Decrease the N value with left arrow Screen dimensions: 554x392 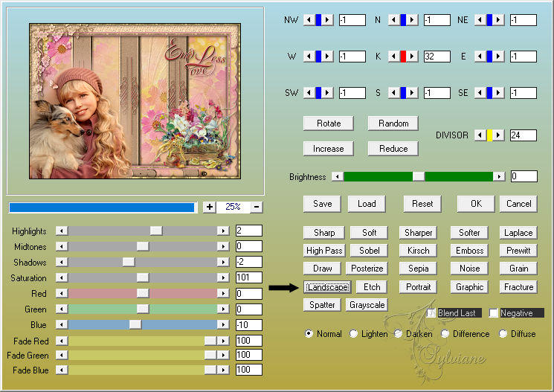[x=394, y=20]
